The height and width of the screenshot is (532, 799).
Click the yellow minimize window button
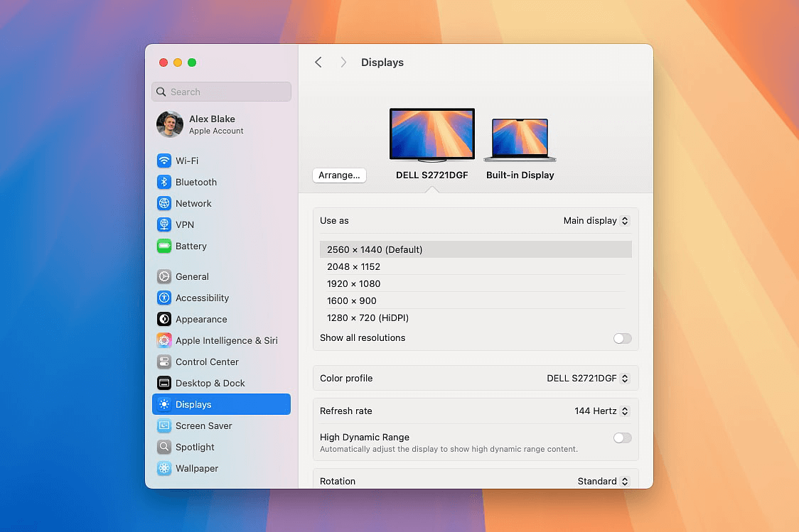(178, 63)
